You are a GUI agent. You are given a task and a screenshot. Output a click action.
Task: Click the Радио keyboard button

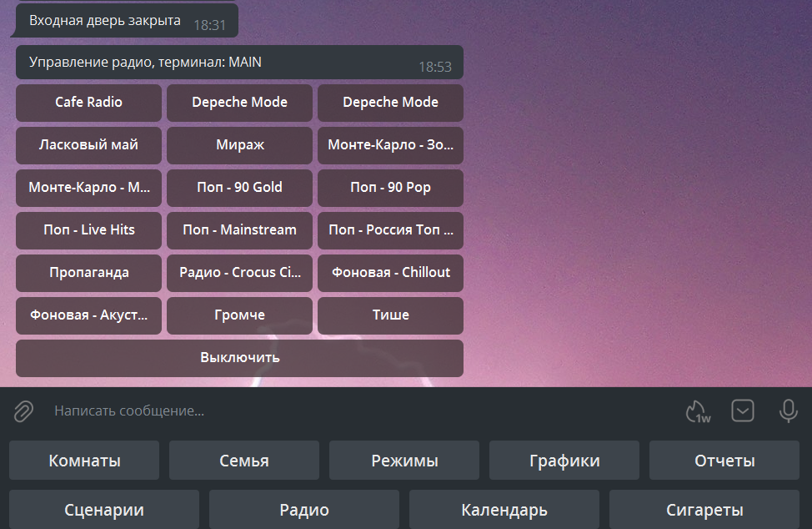coord(304,510)
